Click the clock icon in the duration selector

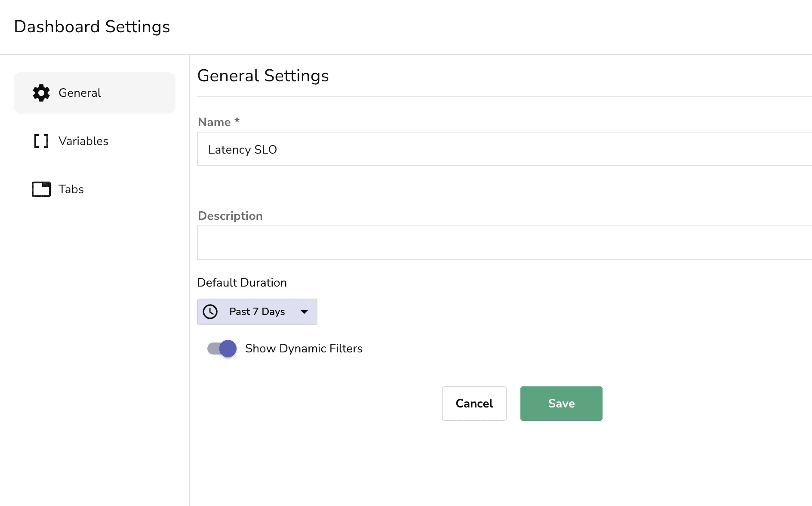coord(210,312)
